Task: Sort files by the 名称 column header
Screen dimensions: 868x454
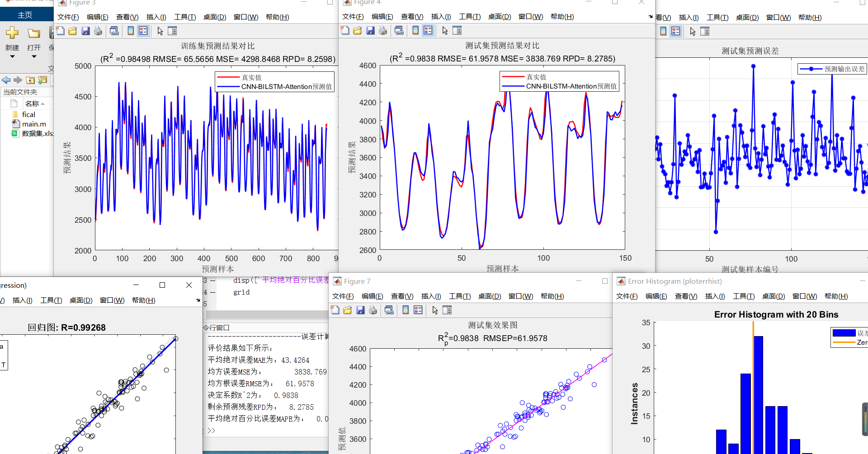Action: 32,104
